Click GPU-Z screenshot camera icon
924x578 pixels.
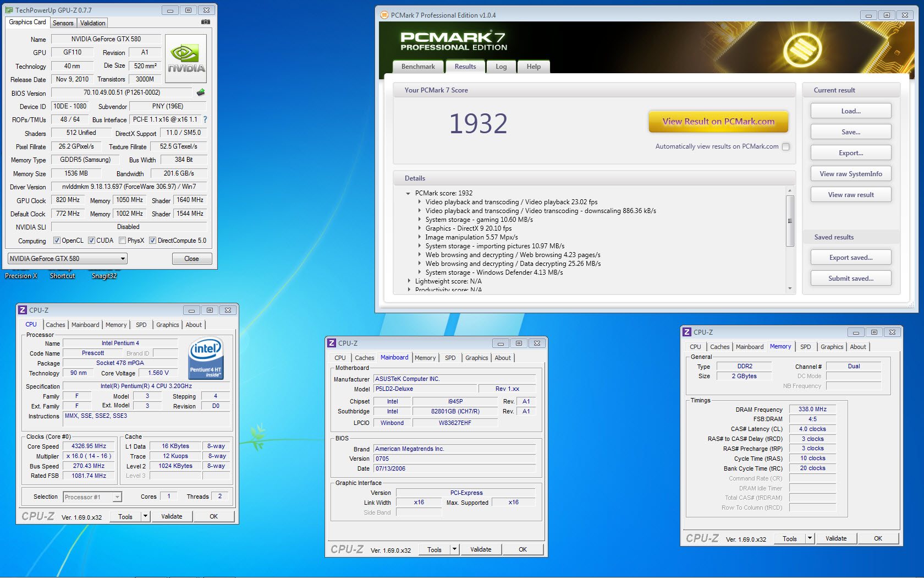205,22
